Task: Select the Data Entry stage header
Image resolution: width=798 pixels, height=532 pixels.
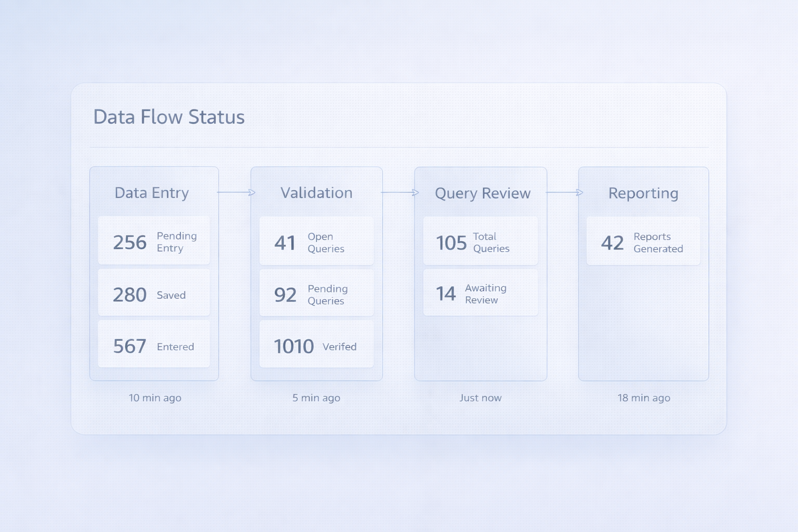Action: (x=152, y=193)
